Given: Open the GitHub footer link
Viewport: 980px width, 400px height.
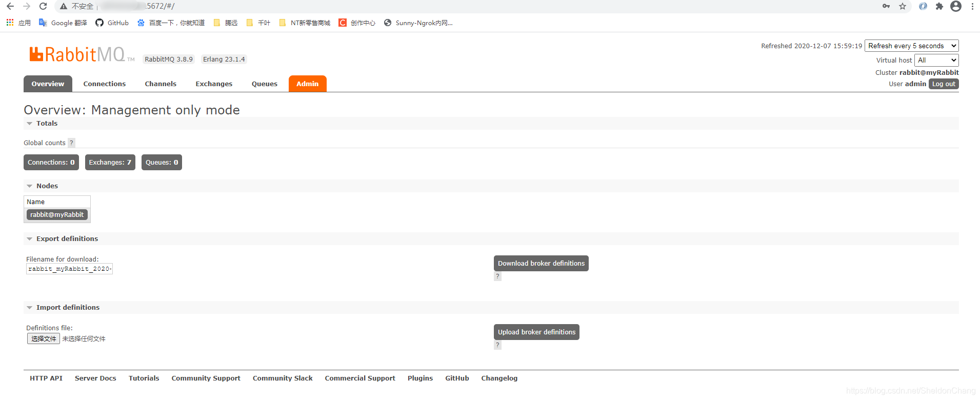Looking at the screenshot, I should coord(457,378).
